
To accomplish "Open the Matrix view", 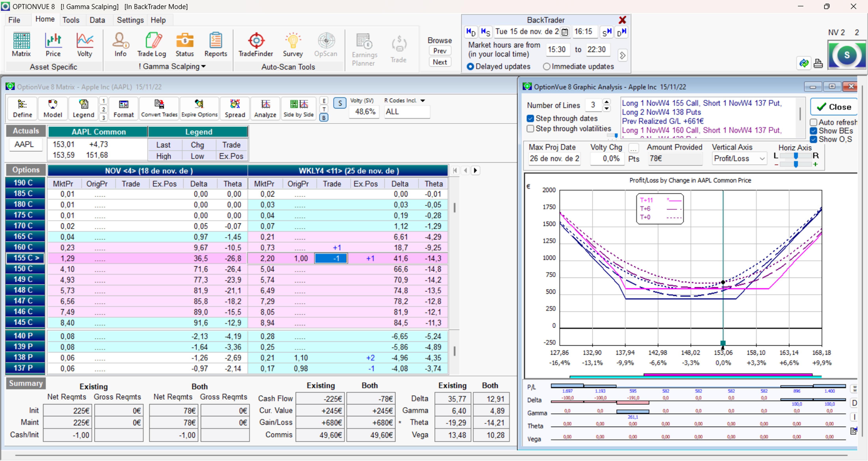I will [x=21, y=45].
